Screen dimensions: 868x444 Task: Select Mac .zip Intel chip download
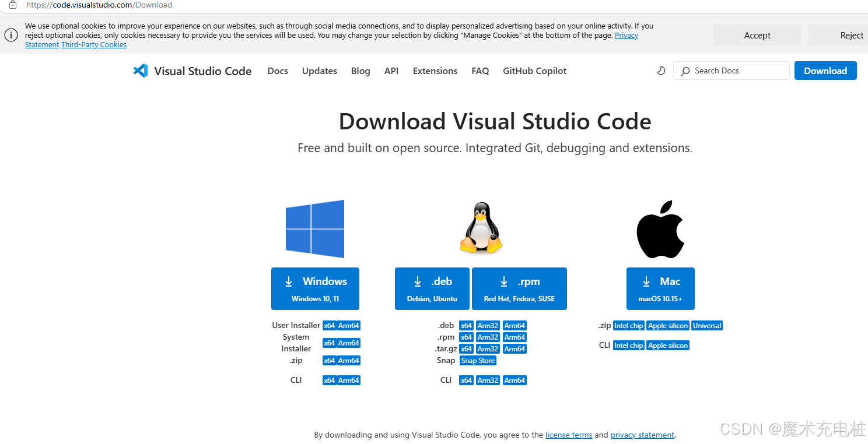tap(628, 326)
